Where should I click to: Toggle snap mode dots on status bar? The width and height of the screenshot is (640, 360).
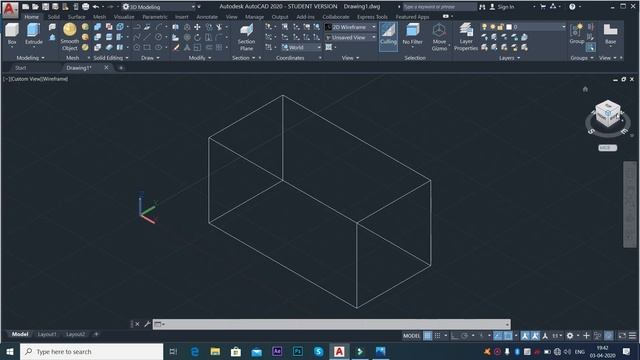(437, 336)
